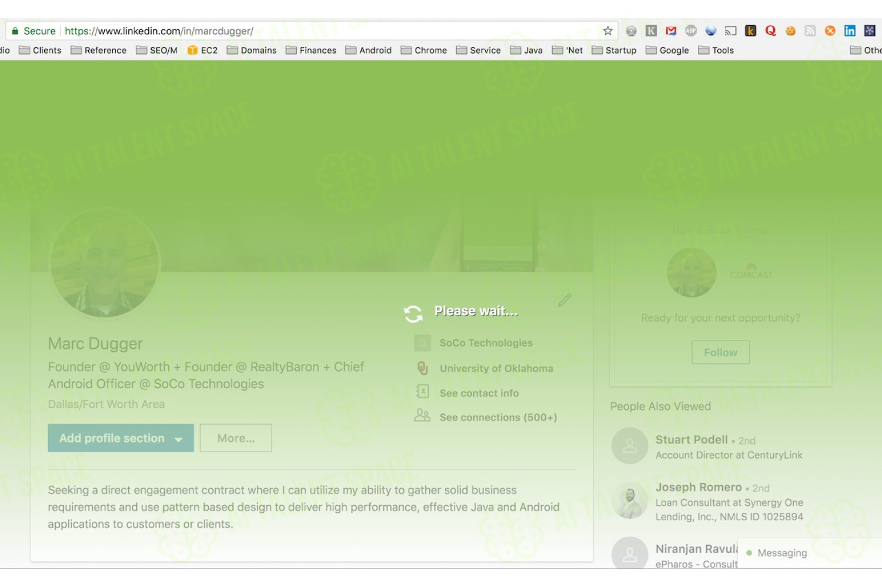
Task: Click the spinning Please wait refresh icon
Action: tap(413, 314)
